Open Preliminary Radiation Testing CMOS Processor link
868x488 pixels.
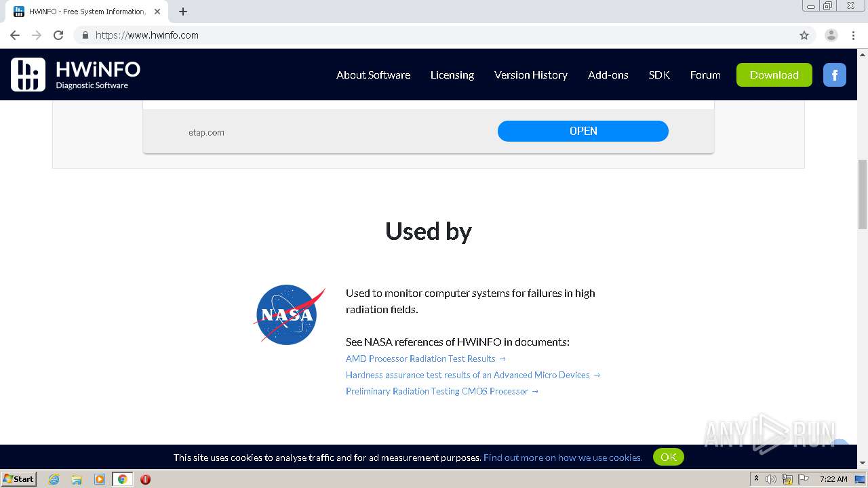coord(442,391)
